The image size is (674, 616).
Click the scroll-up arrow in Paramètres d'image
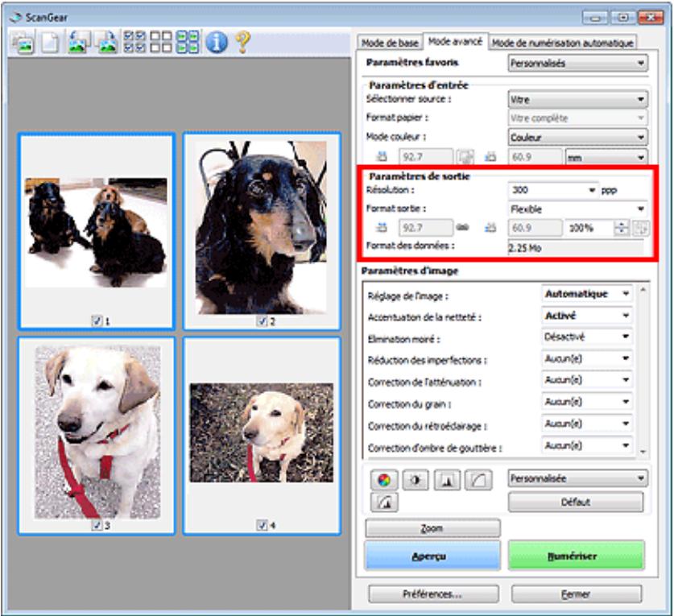643,290
